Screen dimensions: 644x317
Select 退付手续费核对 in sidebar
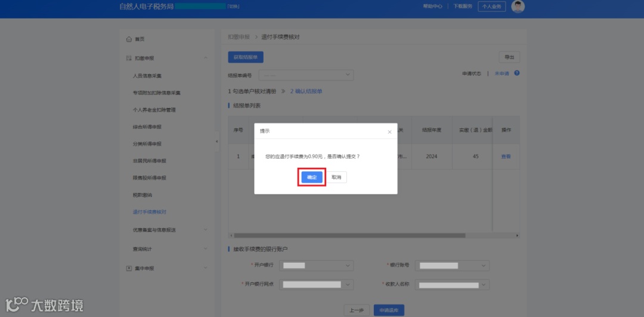pyautogui.click(x=150, y=212)
